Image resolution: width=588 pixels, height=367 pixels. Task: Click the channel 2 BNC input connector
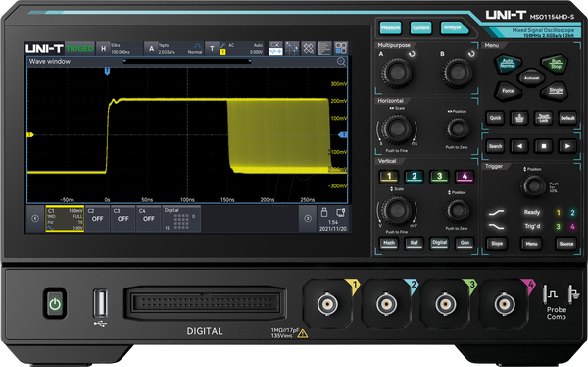386,304
